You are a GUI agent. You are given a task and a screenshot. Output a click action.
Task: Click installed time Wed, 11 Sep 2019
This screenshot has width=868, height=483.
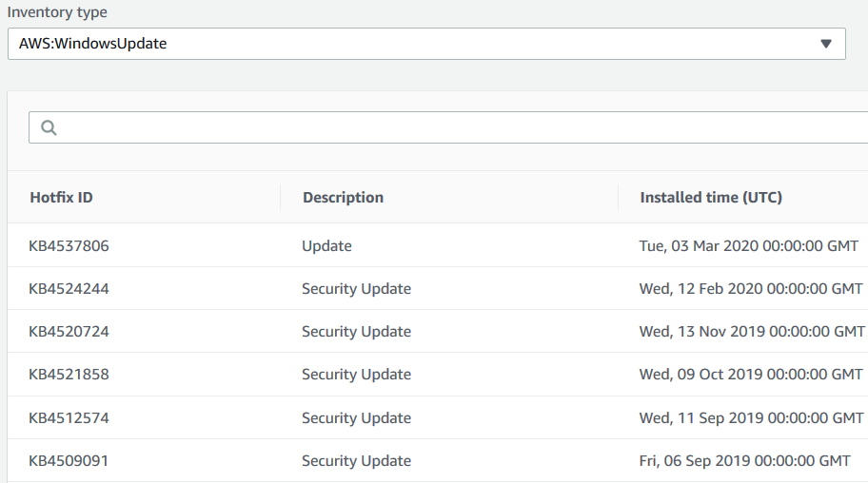751,417
